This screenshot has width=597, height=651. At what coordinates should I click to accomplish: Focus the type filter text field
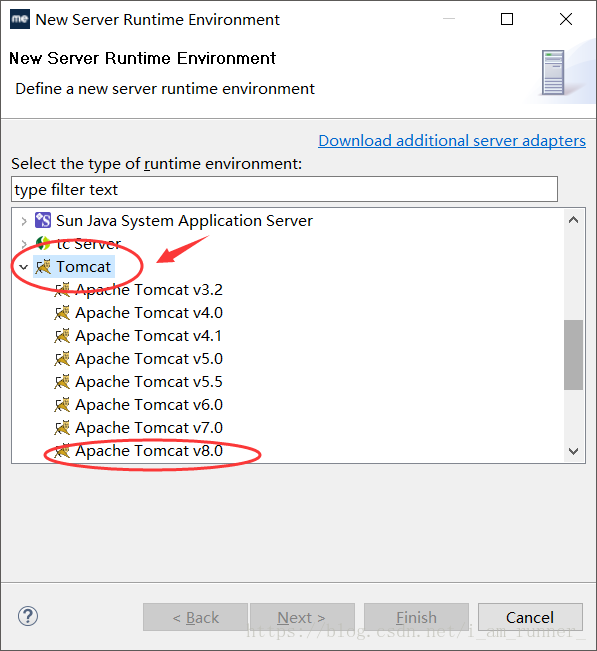point(284,189)
